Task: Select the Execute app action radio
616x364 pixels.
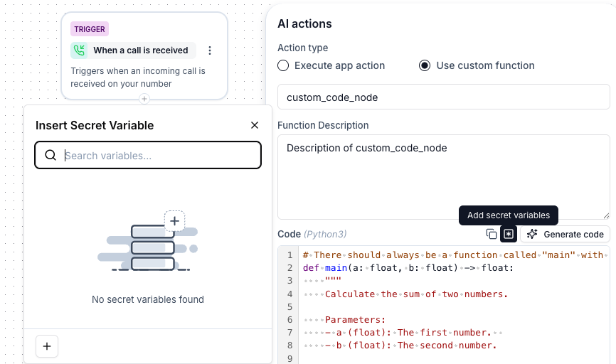Action: coord(283,65)
